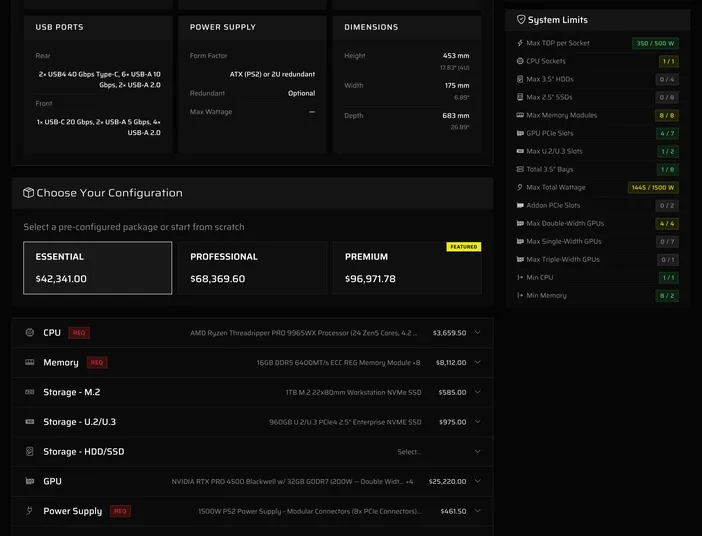This screenshot has width=702, height=536.
Task: Select the Premium package at $96,971.78
Action: click(x=407, y=268)
